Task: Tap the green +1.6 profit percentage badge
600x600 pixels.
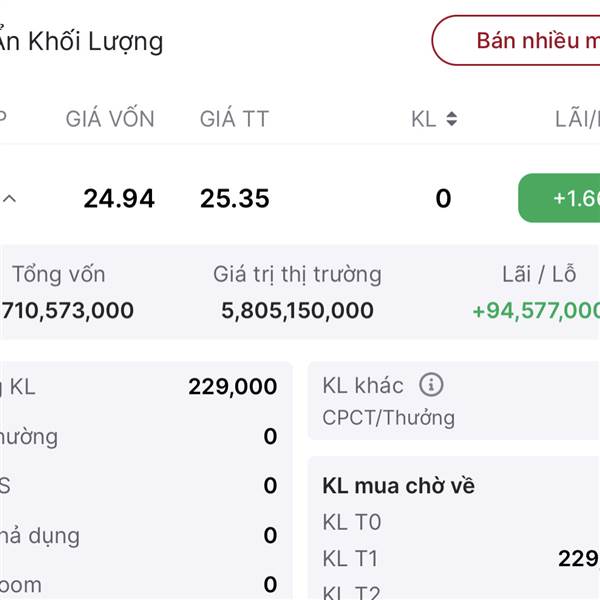Action: pos(559,198)
